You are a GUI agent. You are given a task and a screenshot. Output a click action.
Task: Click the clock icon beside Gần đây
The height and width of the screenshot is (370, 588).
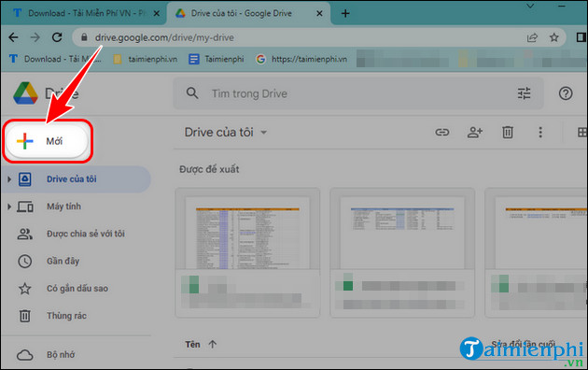click(x=25, y=262)
